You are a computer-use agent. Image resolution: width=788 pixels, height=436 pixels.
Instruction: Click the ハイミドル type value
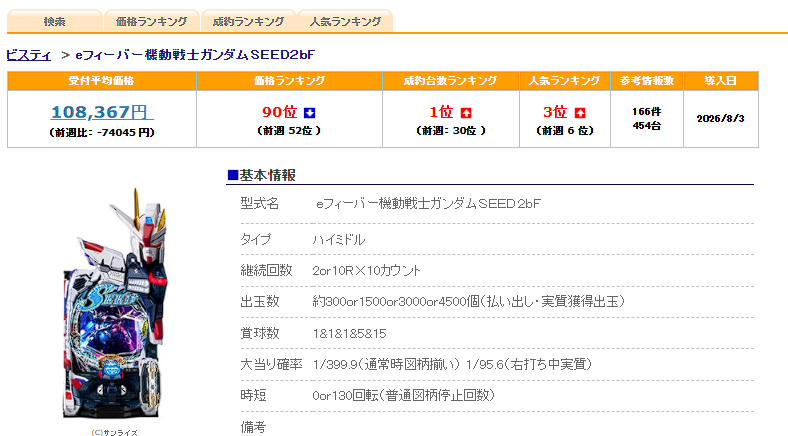(339, 240)
